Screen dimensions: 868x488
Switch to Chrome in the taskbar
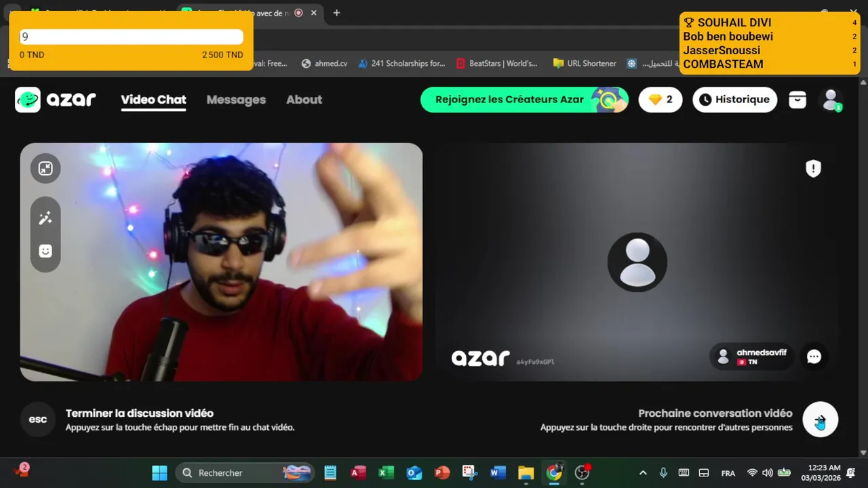click(554, 472)
